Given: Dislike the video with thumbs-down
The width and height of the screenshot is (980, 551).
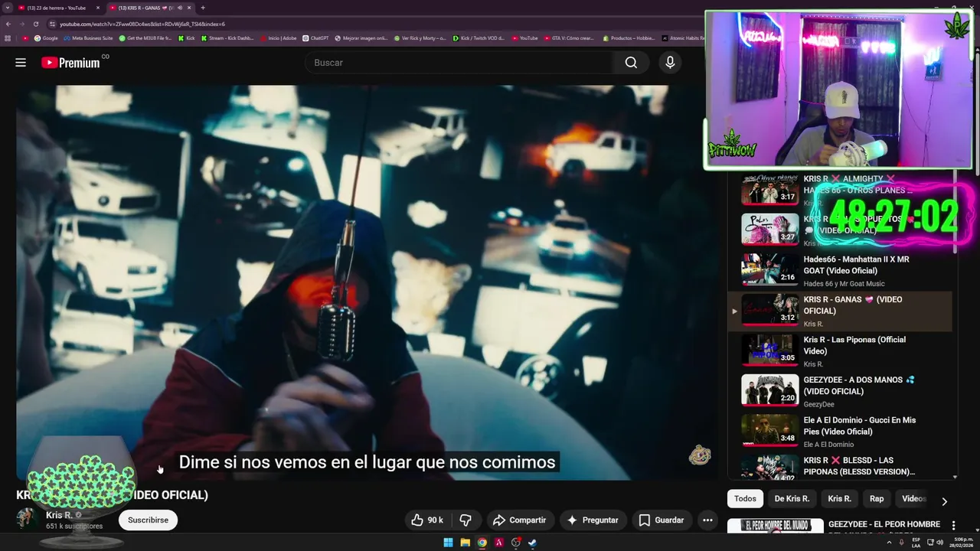Looking at the screenshot, I should [x=465, y=520].
